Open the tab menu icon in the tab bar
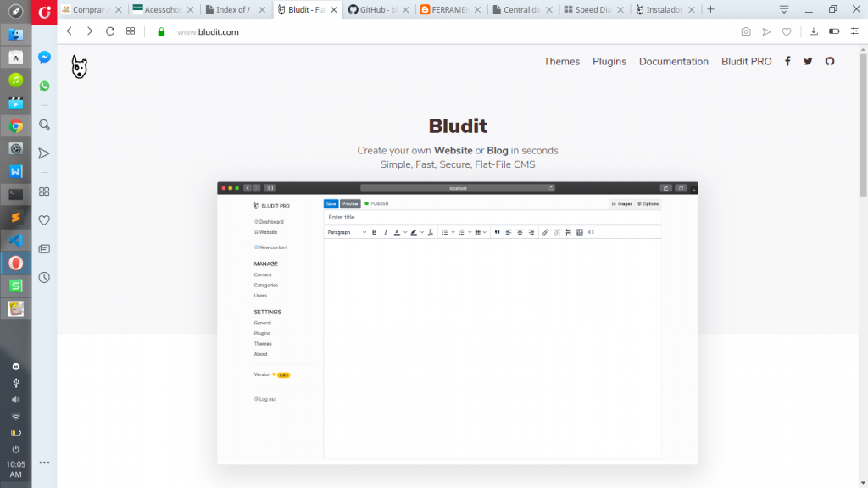868x488 pixels. pyautogui.click(x=784, y=9)
